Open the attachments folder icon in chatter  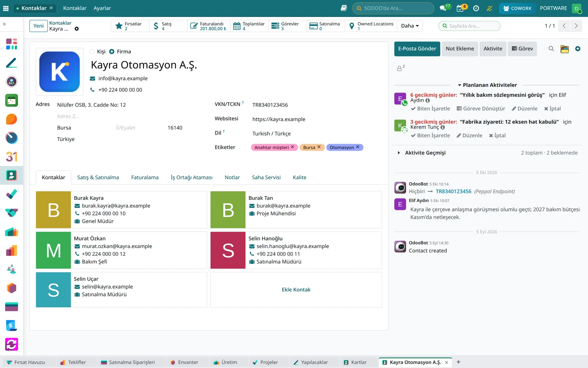coord(564,49)
